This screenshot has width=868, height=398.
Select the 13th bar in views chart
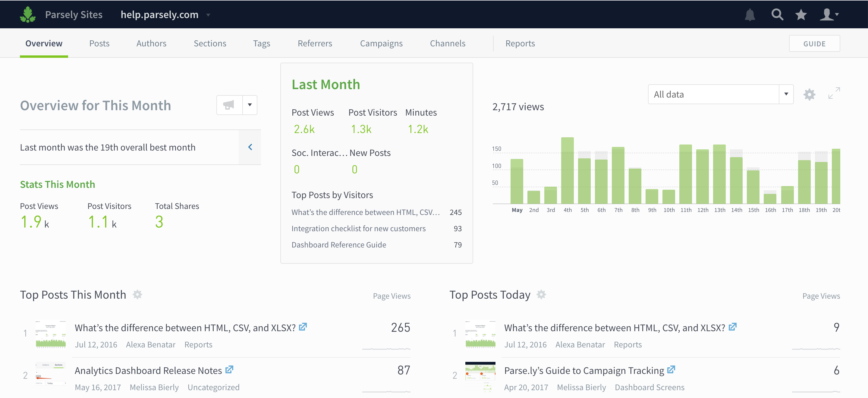tap(719, 174)
